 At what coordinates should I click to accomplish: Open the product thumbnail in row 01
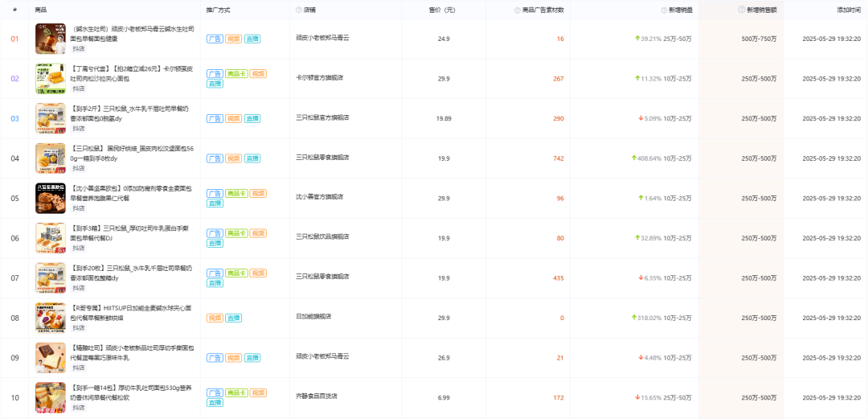(x=51, y=39)
